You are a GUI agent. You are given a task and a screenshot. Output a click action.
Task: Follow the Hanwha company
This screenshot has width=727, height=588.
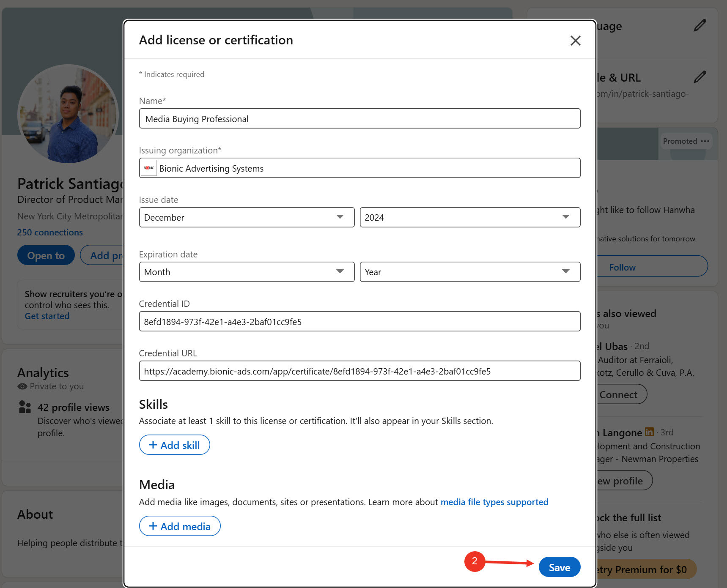(651, 266)
